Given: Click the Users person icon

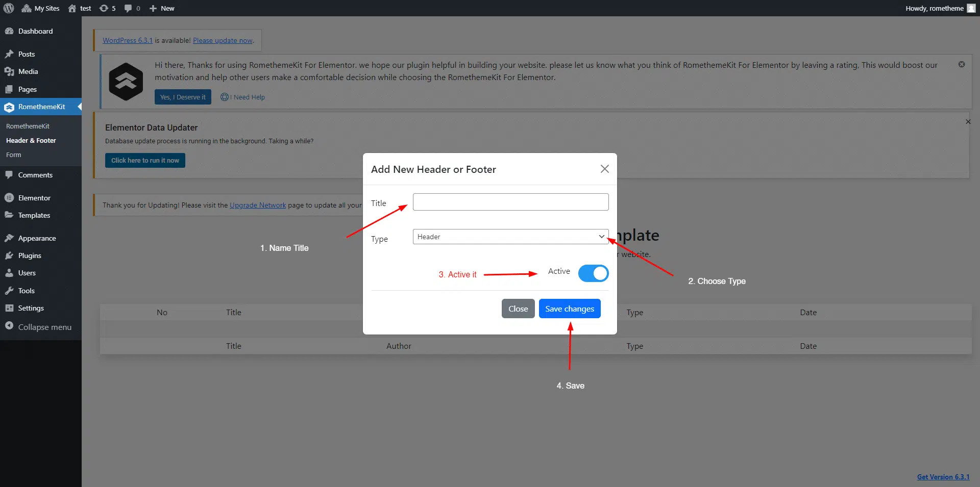Looking at the screenshot, I should pos(9,273).
